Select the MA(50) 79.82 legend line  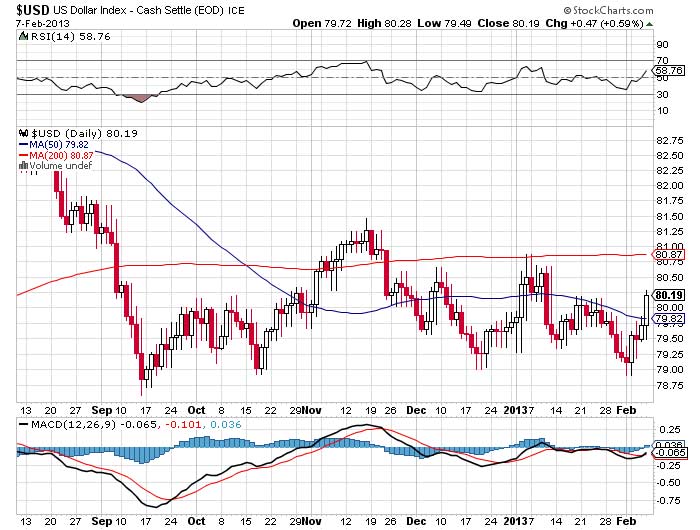(54, 145)
